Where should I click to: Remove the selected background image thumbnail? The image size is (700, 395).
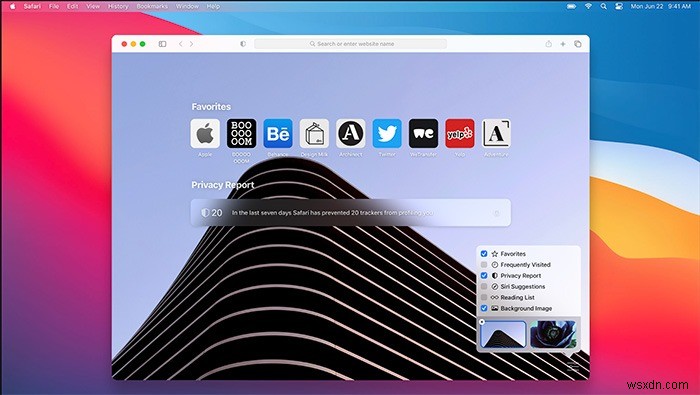point(482,322)
